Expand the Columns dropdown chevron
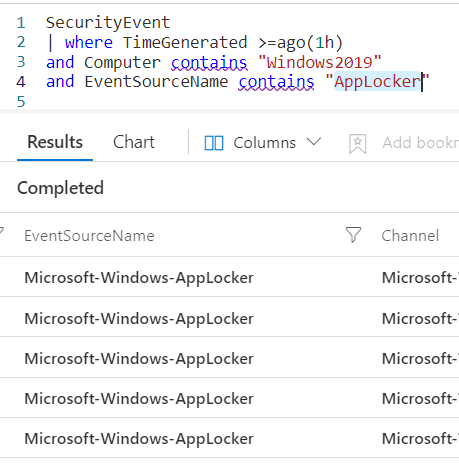459x467 pixels. click(x=314, y=142)
